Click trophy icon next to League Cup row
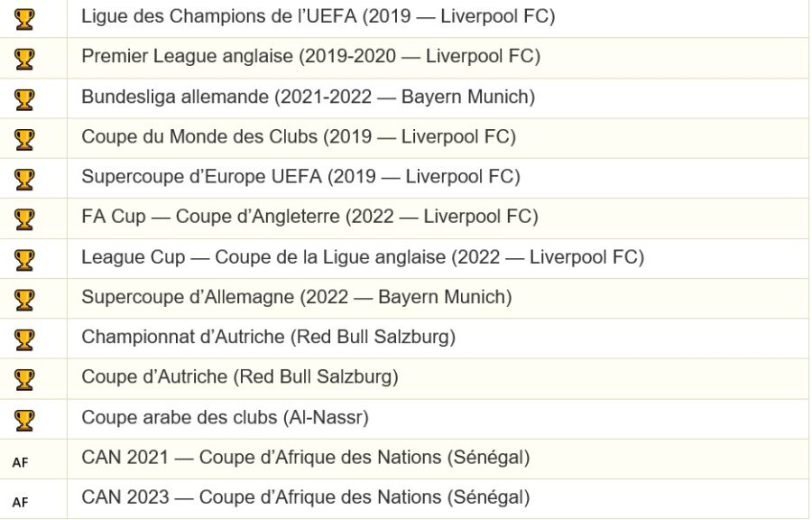This screenshot has height=520, width=812. [x=24, y=260]
